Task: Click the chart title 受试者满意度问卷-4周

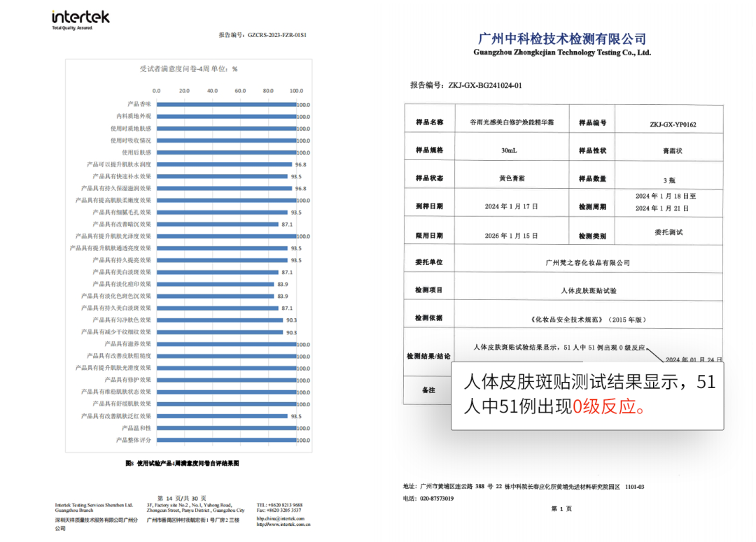Action: tap(175, 69)
